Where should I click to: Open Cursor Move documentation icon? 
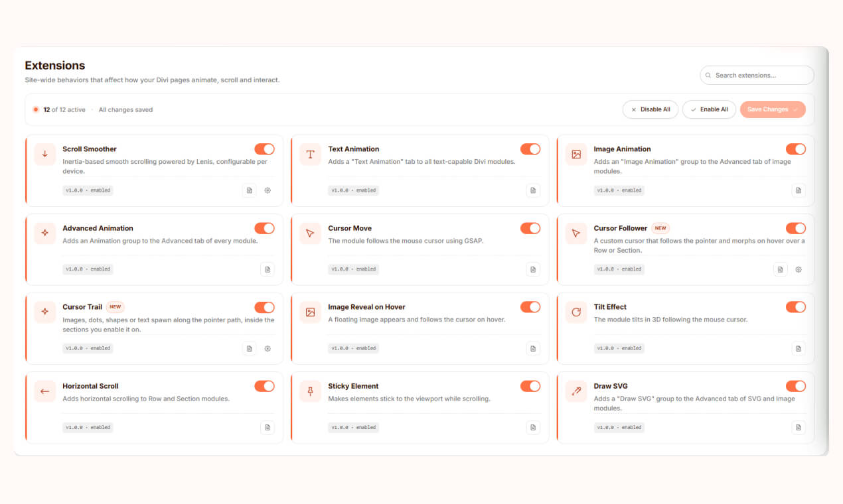pos(533,269)
